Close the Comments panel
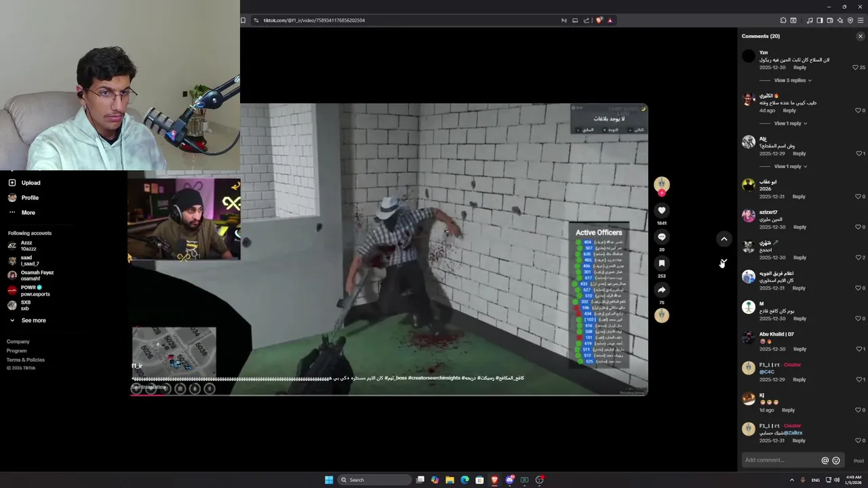The image size is (868, 488). pyautogui.click(x=861, y=37)
